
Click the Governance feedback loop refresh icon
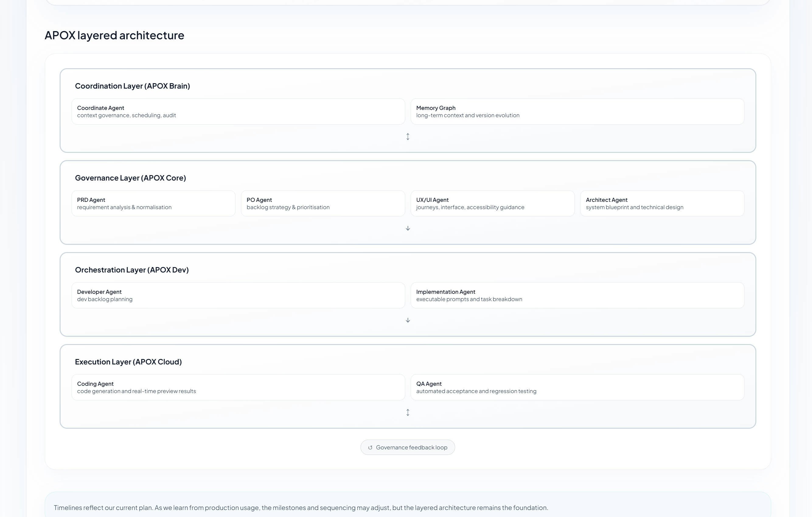pyautogui.click(x=370, y=448)
